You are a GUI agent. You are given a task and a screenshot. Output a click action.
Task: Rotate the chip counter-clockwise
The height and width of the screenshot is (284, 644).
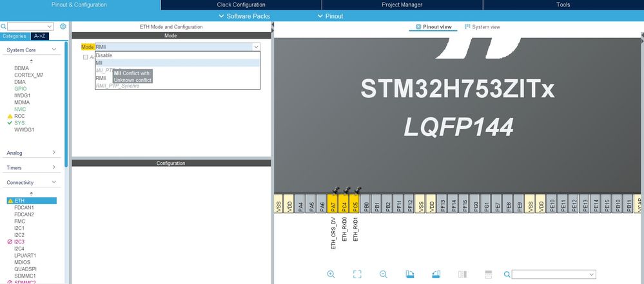[436, 274]
